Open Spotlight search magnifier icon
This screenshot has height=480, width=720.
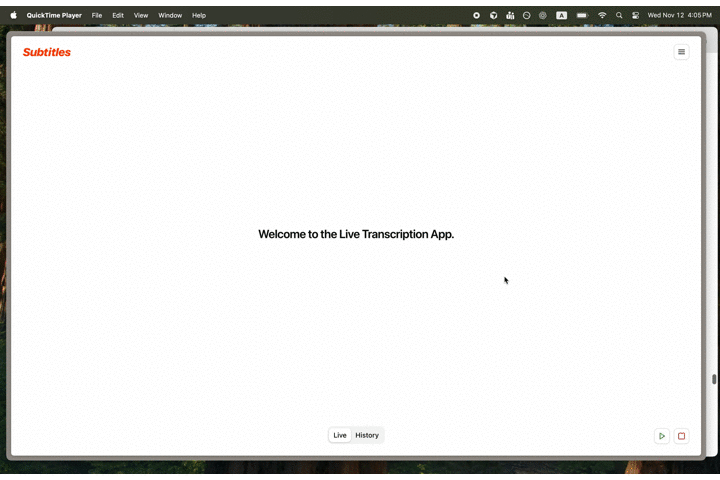[x=619, y=15]
